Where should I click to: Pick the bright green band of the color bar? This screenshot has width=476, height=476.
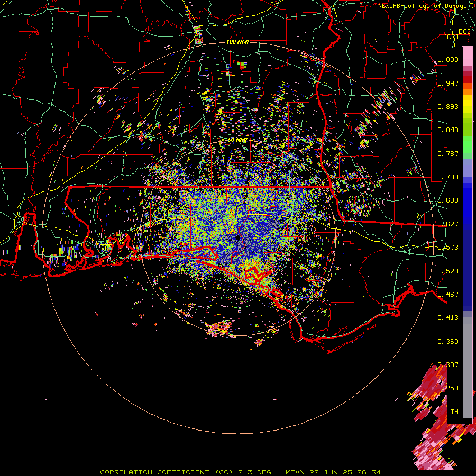click(467, 144)
